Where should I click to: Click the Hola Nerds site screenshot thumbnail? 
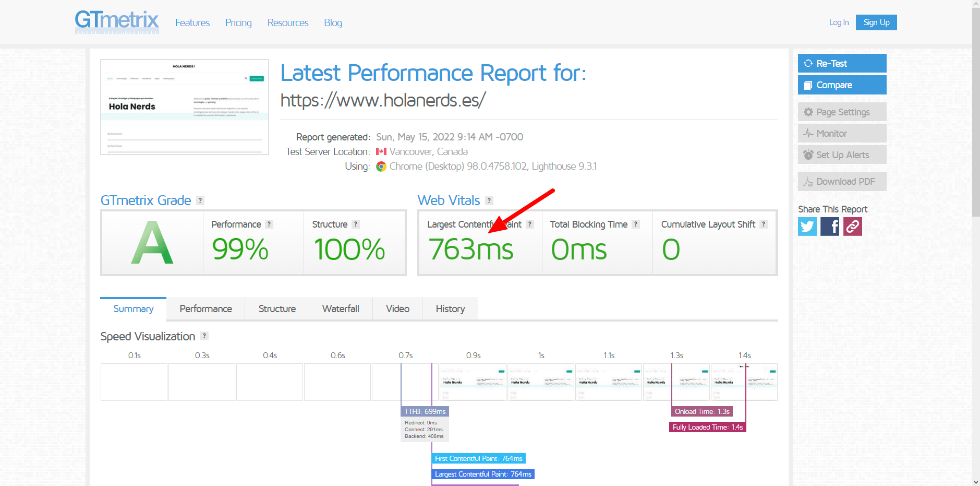point(185,107)
